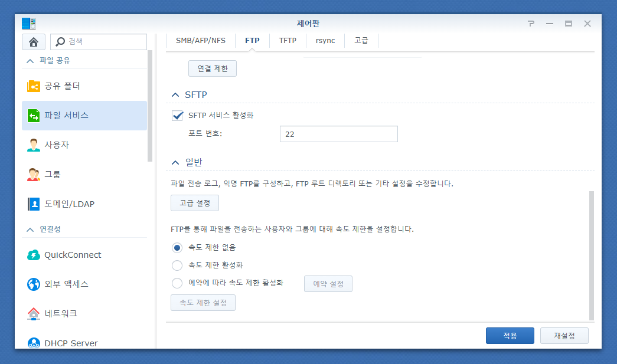This screenshot has width=617, height=364.
Task: Open the 그룹 group icon
Action: (x=34, y=175)
